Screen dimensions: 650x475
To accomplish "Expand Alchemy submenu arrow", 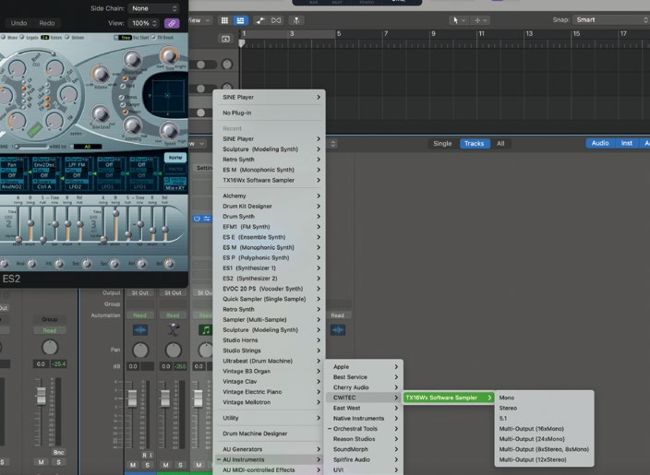I will pyautogui.click(x=318, y=196).
